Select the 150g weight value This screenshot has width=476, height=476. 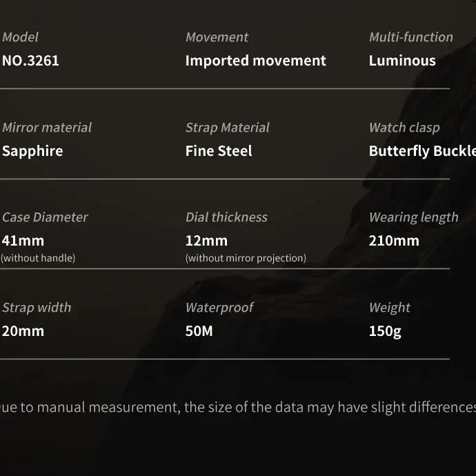coord(385,331)
